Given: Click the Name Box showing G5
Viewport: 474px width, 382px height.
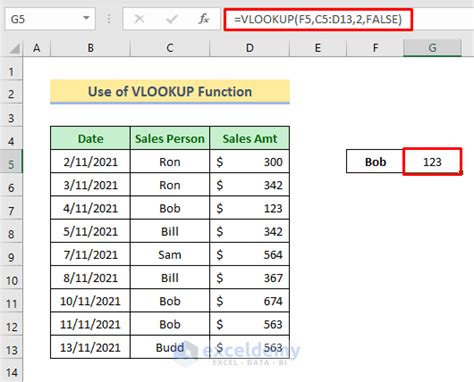Looking at the screenshot, I should click(50, 19).
